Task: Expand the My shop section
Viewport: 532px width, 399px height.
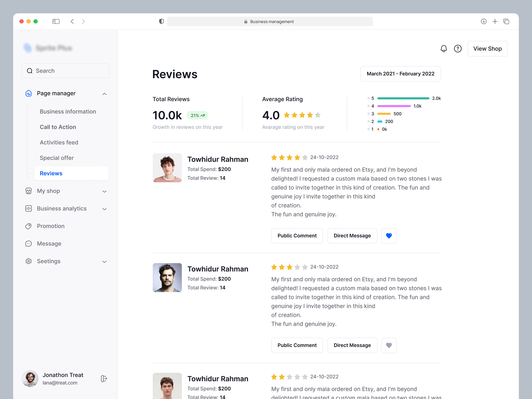Action: 104,191
